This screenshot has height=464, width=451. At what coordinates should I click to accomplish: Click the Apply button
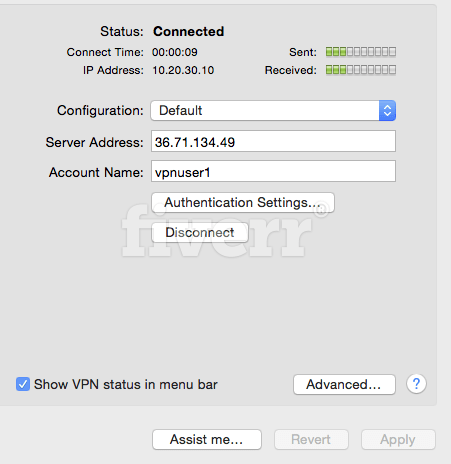[398, 439]
